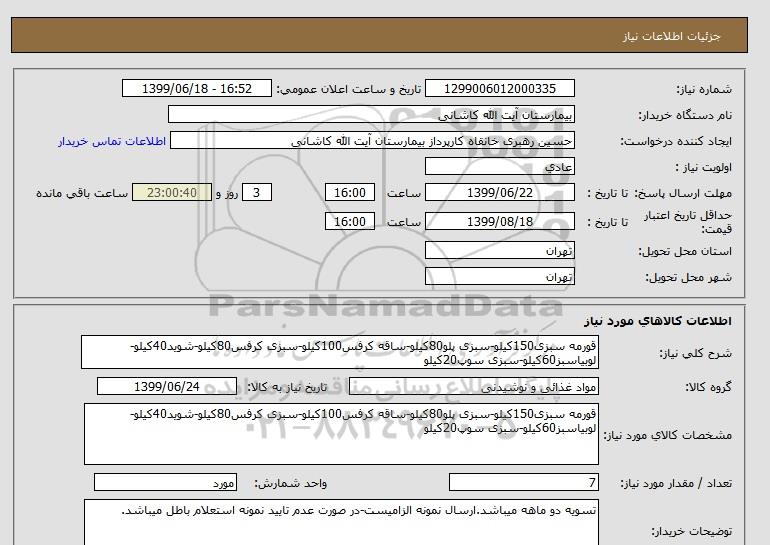Click the response deadline time field 16:00

tap(350, 192)
